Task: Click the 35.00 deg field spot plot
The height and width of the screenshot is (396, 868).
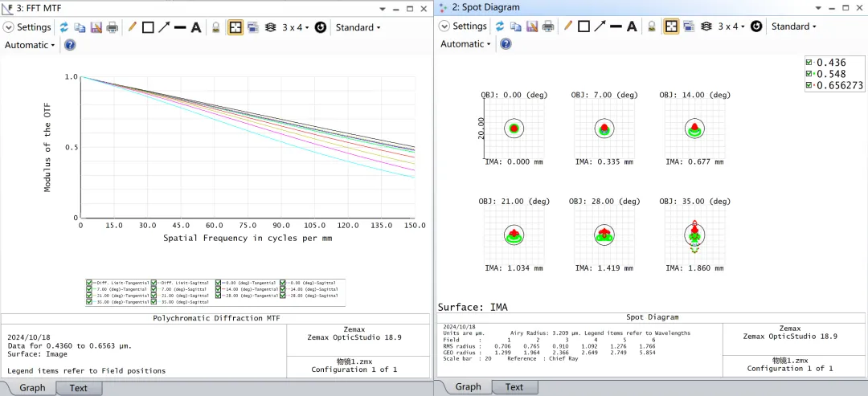Action: pos(694,235)
